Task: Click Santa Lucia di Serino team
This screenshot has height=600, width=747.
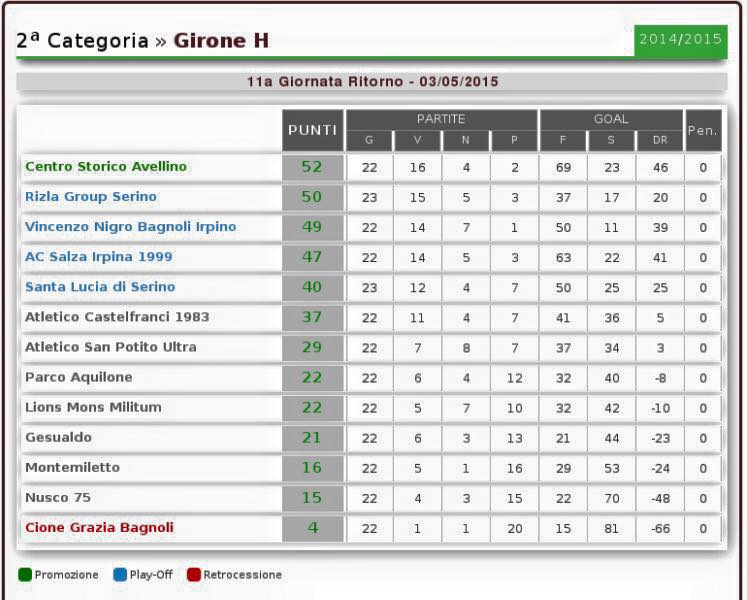Action: click(99, 287)
